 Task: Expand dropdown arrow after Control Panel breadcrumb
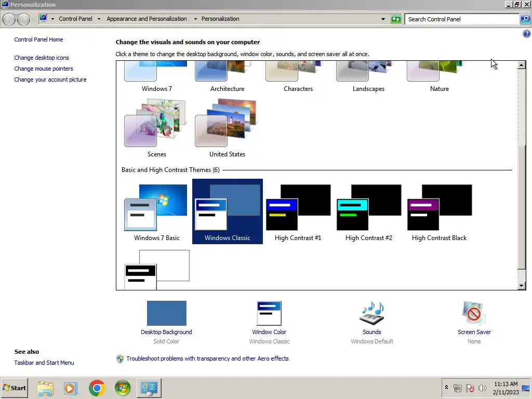pos(99,19)
